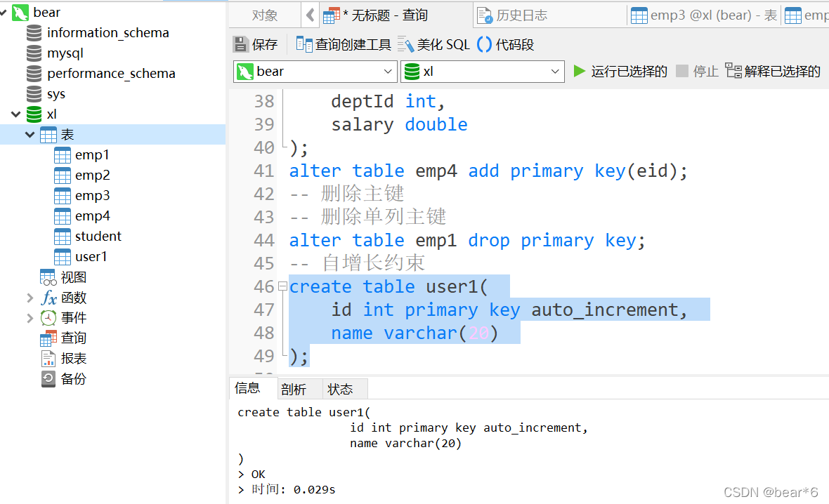The height and width of the screenshot is (504, 829).
Task: Open the 报表 reports node icon
Action: 48,359
